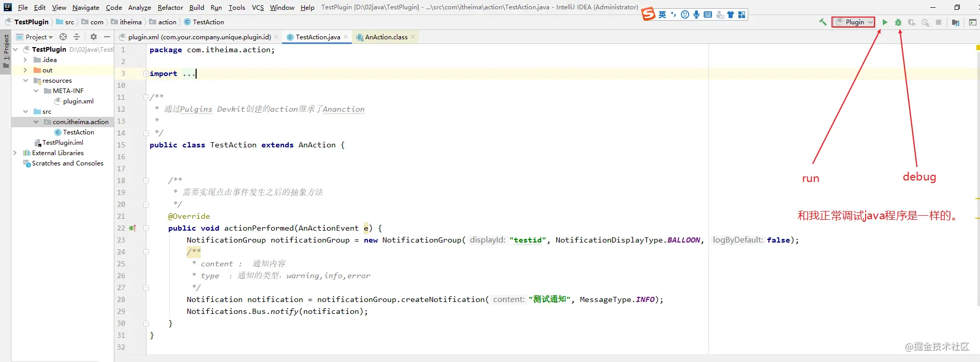Click the TestPlugin breadcrumb in navigation bar

[x=27, y=22]
